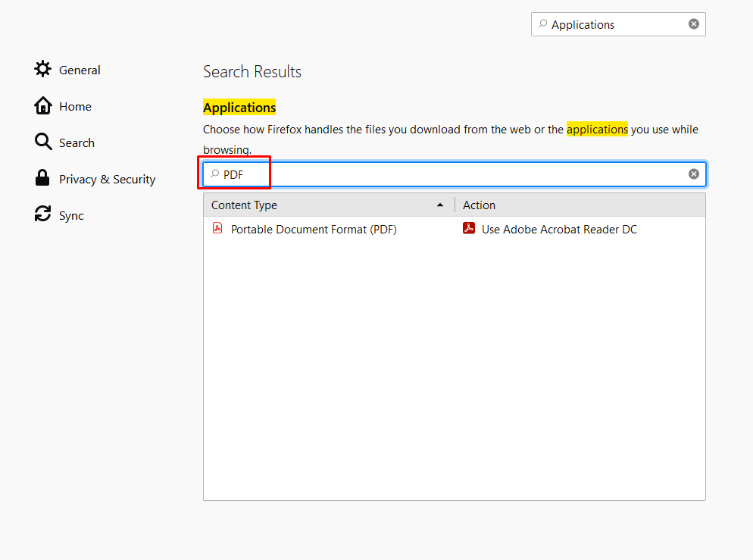
Task: Click the Adobe Acrobat Reader icon
Action: click(469, 228)
